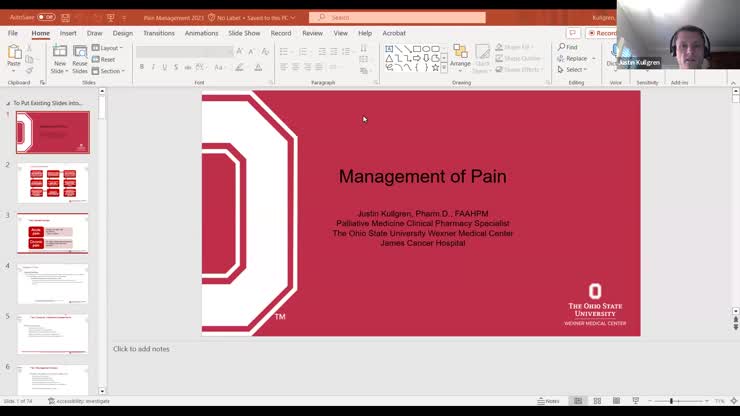Click the Paste icon
This screenshot has width=740, height=416.
click(14, 52)
